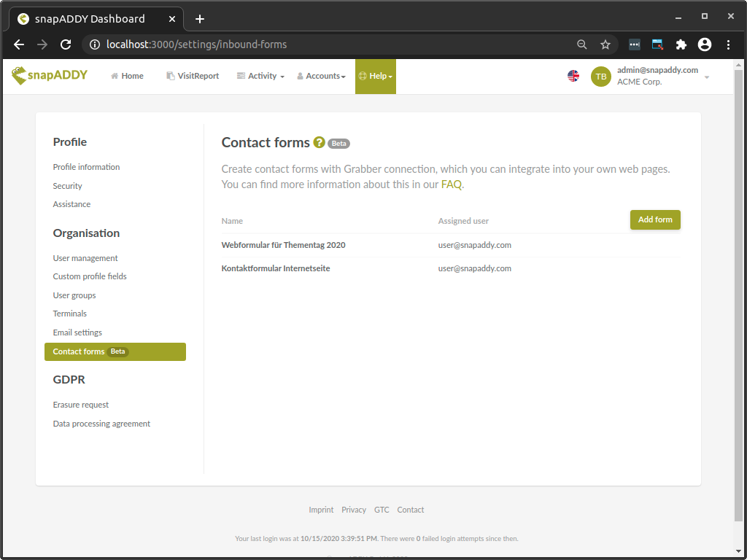The height and width of the screenshot is (560, 747).
Task: Open the Chrome extensions puzzle icon
Action: point(681,44)
